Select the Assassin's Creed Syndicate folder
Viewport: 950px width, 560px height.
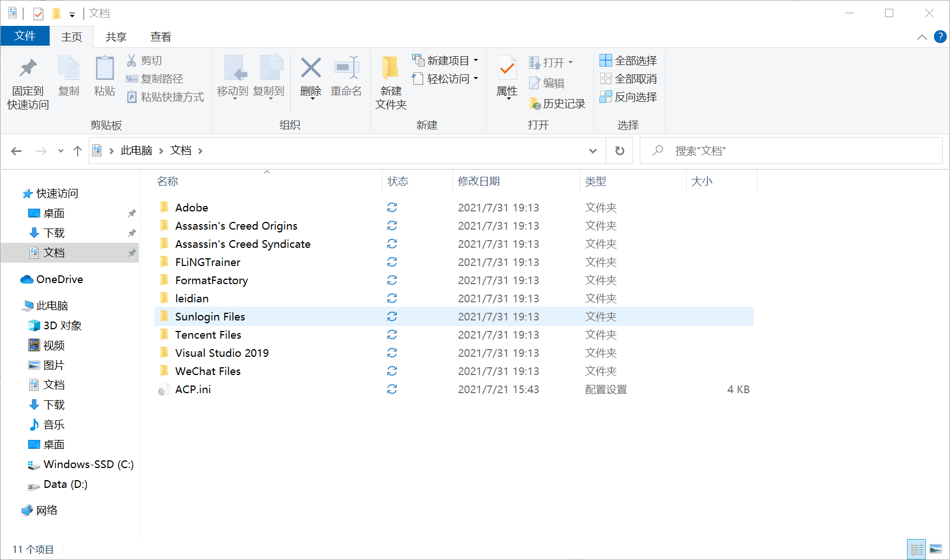coord(242,244)
